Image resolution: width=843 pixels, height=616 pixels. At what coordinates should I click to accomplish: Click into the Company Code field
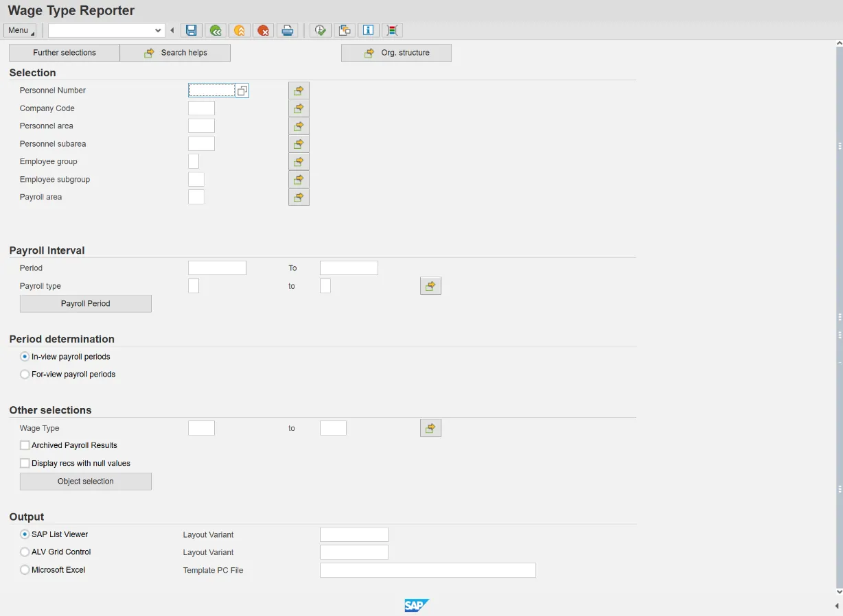coord(201,108)
